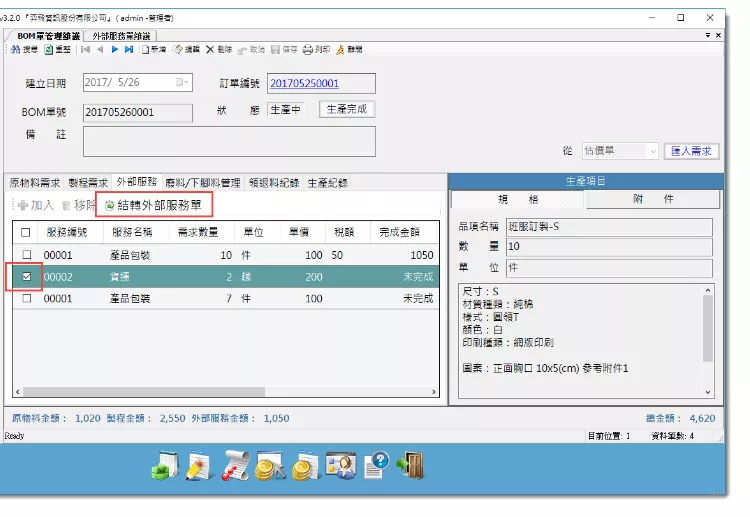The image size is (750, 517).
Task: Click the 列印 printer icon
Action: tap(315, 49)
